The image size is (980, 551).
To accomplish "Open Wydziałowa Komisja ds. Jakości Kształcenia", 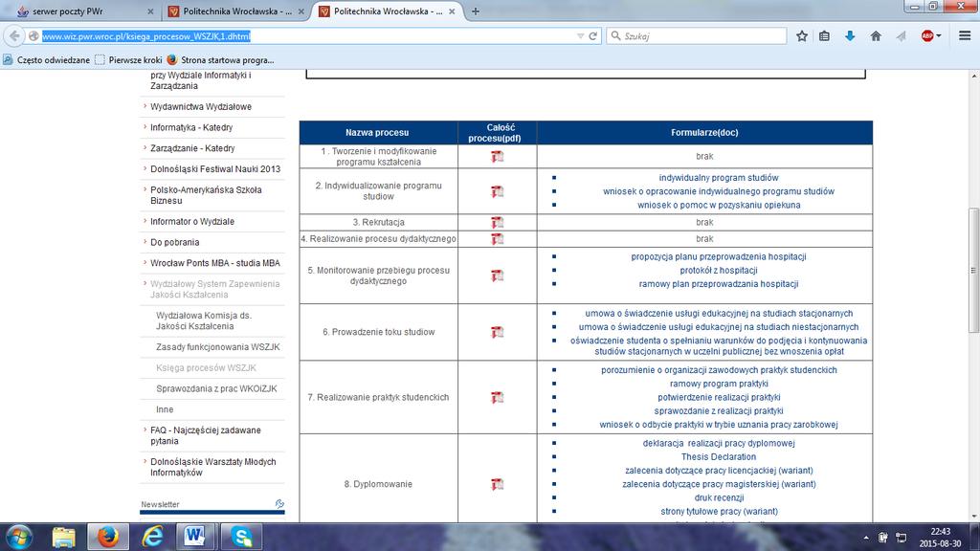I will [204, 320].
